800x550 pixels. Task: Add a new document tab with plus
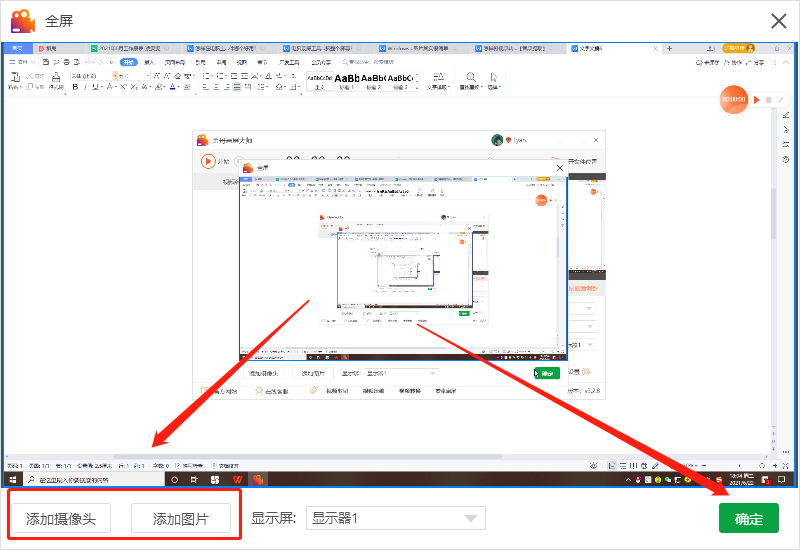tap(669, 48)
